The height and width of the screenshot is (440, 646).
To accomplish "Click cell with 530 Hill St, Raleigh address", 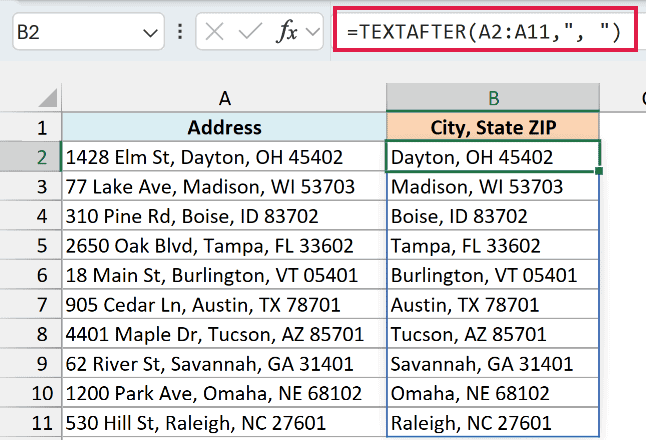I will coord(224,423).
